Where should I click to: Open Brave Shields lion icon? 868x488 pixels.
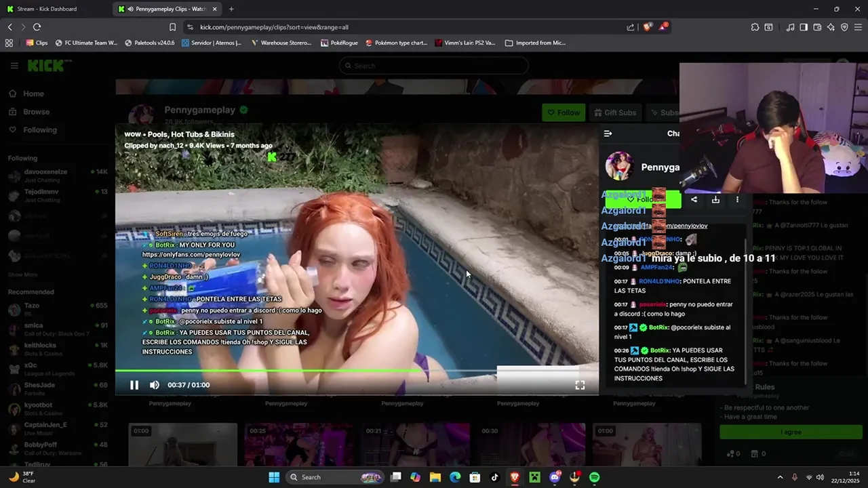click(x=647, y=27)
